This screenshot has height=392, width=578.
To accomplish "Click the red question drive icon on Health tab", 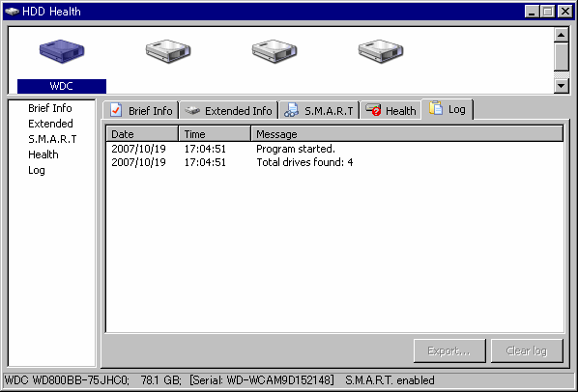I will pos(373,109).
